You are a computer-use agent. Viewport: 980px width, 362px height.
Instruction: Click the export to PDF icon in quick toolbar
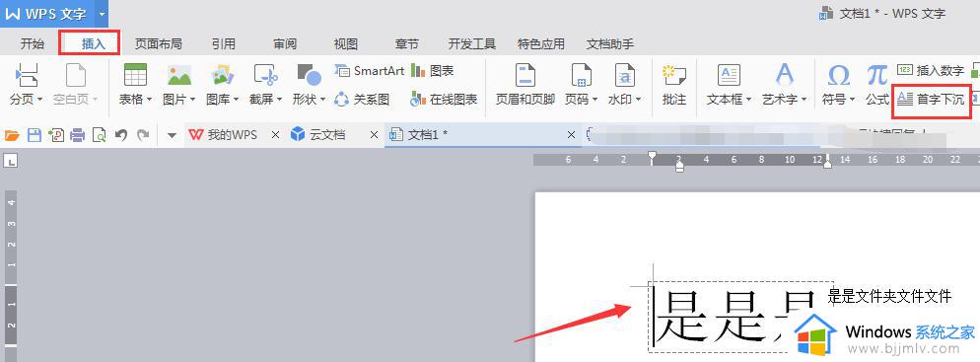(x=55, y=135)
